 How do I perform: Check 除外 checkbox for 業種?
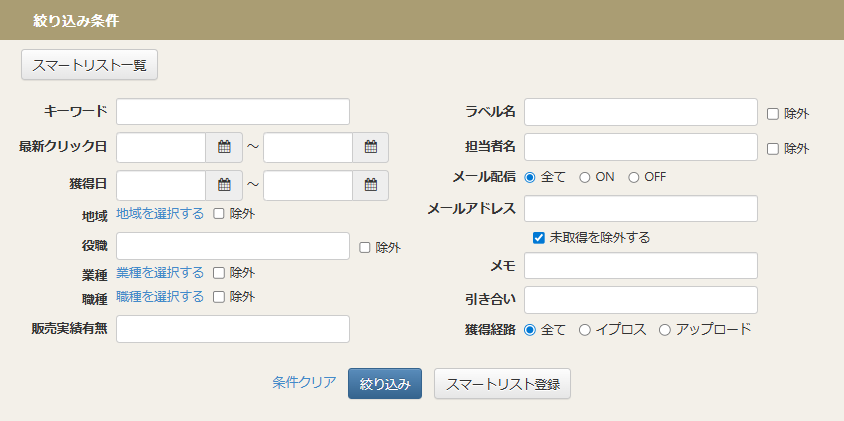(219, 273)
